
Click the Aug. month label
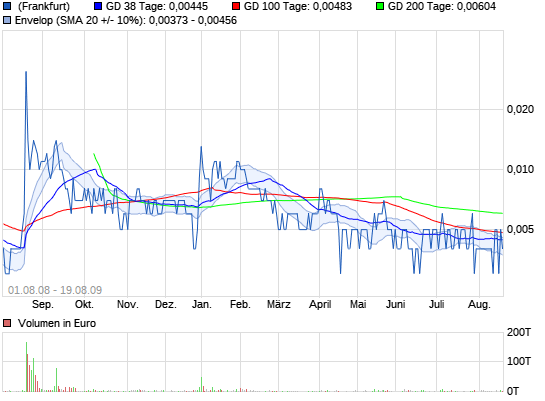[479, 304]
